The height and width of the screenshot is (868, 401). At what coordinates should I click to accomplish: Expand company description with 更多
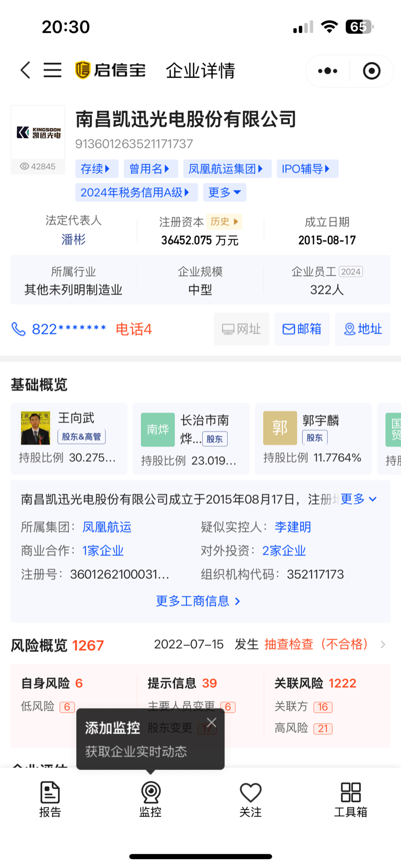point(359,499)
